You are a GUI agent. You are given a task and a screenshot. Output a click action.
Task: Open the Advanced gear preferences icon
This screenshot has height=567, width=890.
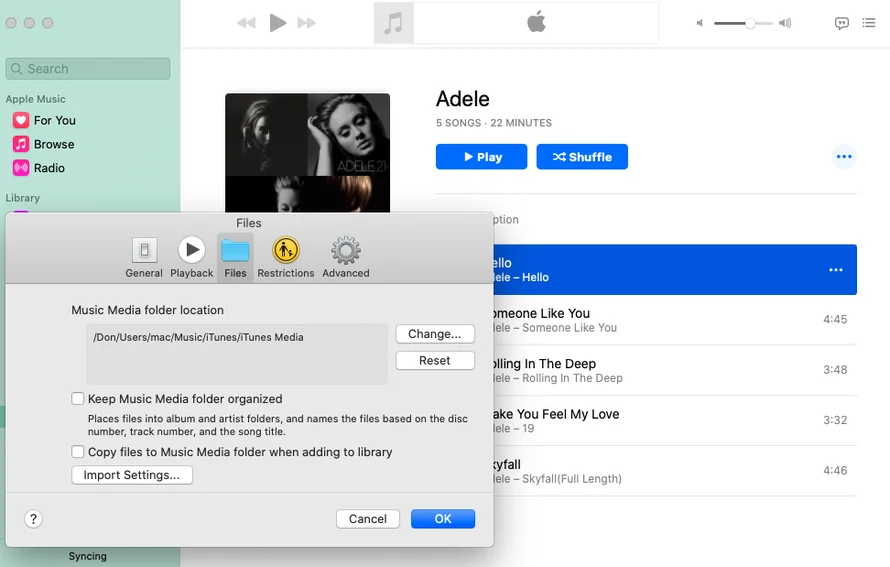coord(346,251)
